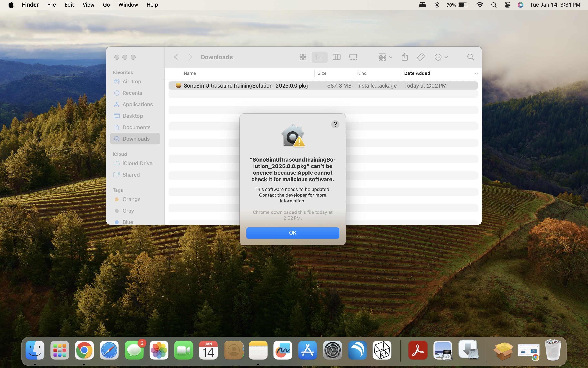
Task: Click OK to dismiss the Gatekeeper warning
Action: click(x=293, y=233)
